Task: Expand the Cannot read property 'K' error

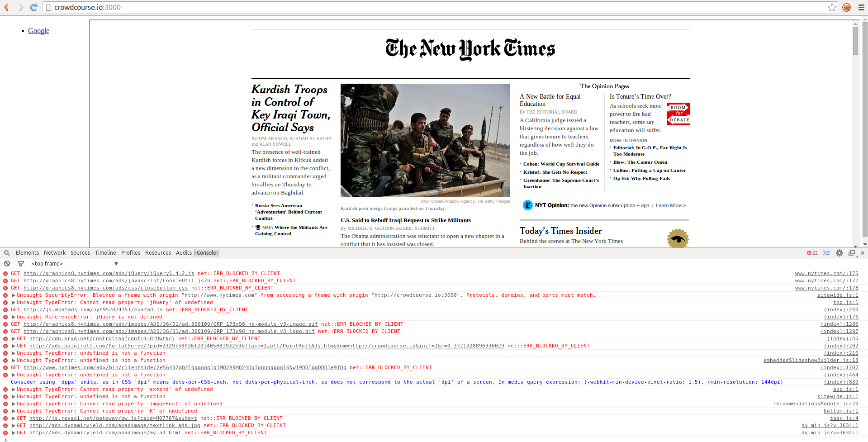Action: (14, 411)
